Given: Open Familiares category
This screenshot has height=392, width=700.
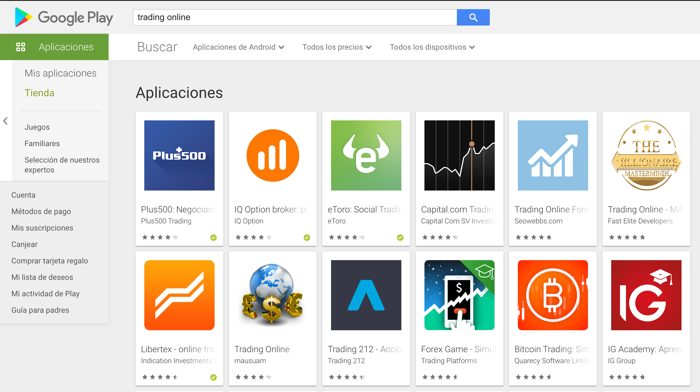Looking at the screenshot, I should tap(42, 143).
